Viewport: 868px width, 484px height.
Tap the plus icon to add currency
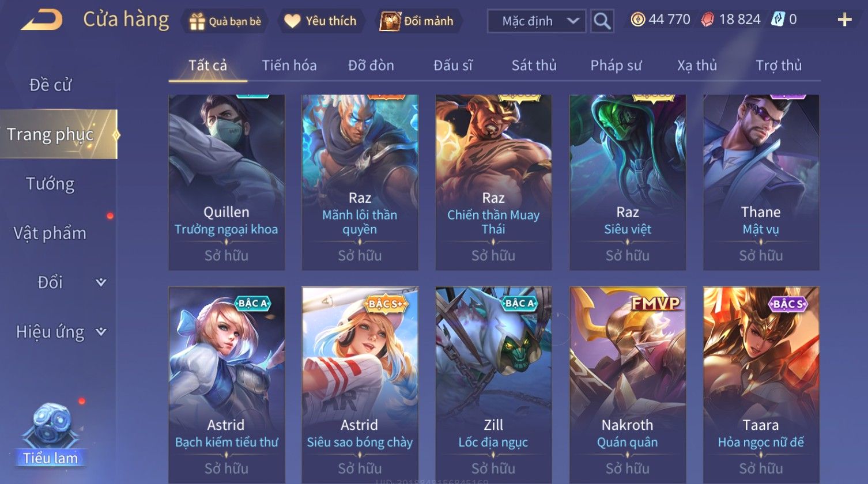(844, 20)
